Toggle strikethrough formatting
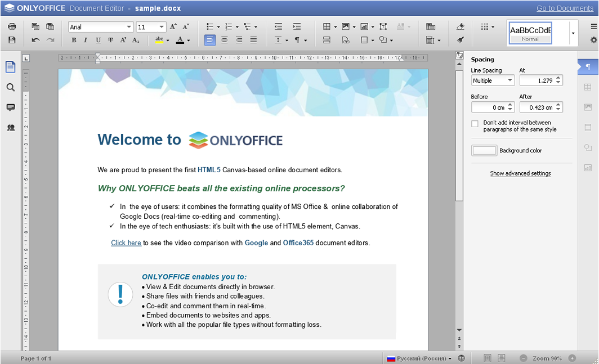The width and height of the screenshot is (599, 364). point(110,40)
